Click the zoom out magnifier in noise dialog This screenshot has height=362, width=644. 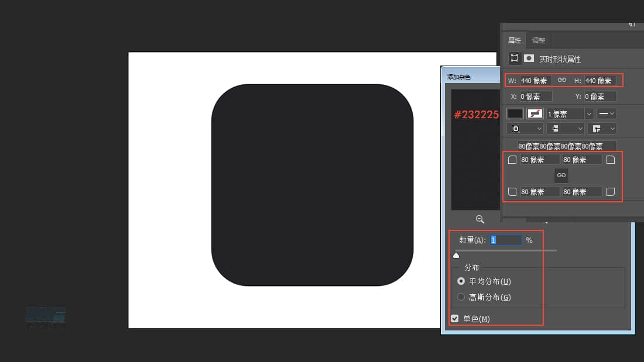pos(479,219)
